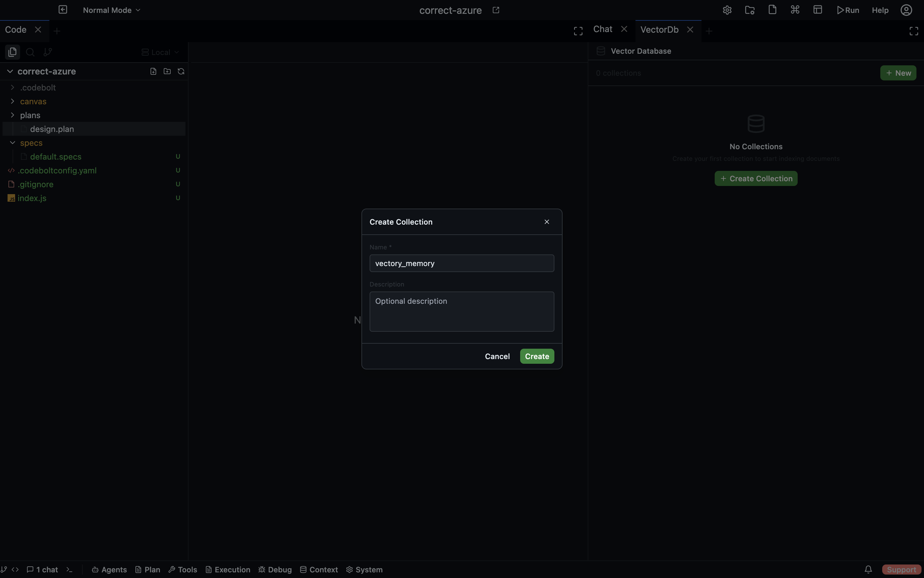This screenshot has width=924, height=578.
Task: Open the Agents panel in status bar
Action: pos(109,570)
